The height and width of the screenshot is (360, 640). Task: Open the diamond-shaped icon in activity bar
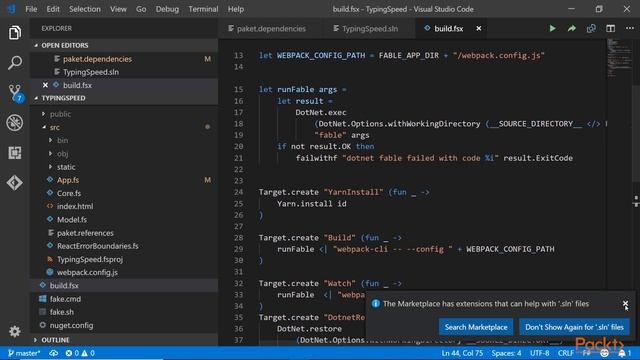15,182
